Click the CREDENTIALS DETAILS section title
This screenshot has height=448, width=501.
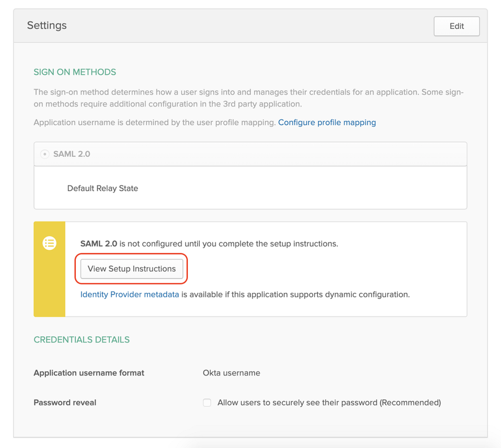[82, 339]
